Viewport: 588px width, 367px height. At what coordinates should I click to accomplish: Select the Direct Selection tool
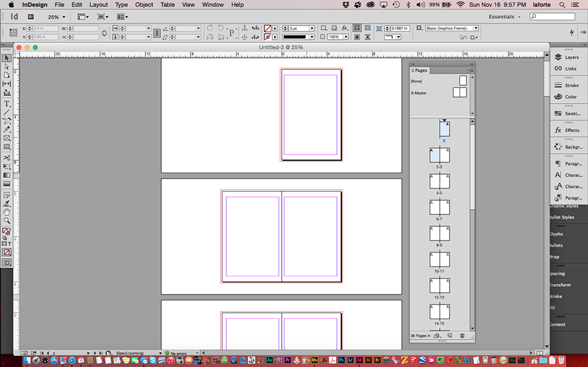7,66
